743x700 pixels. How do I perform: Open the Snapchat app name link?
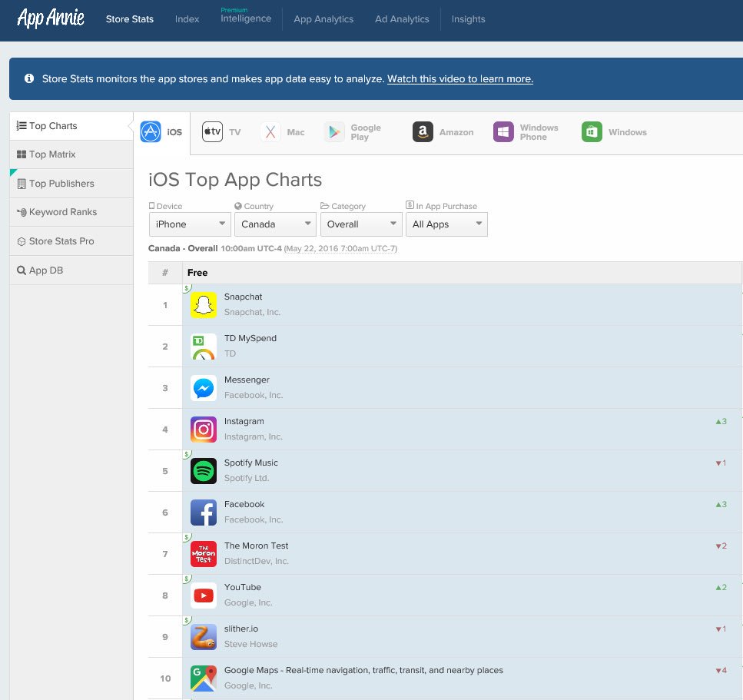pos(243,297)
